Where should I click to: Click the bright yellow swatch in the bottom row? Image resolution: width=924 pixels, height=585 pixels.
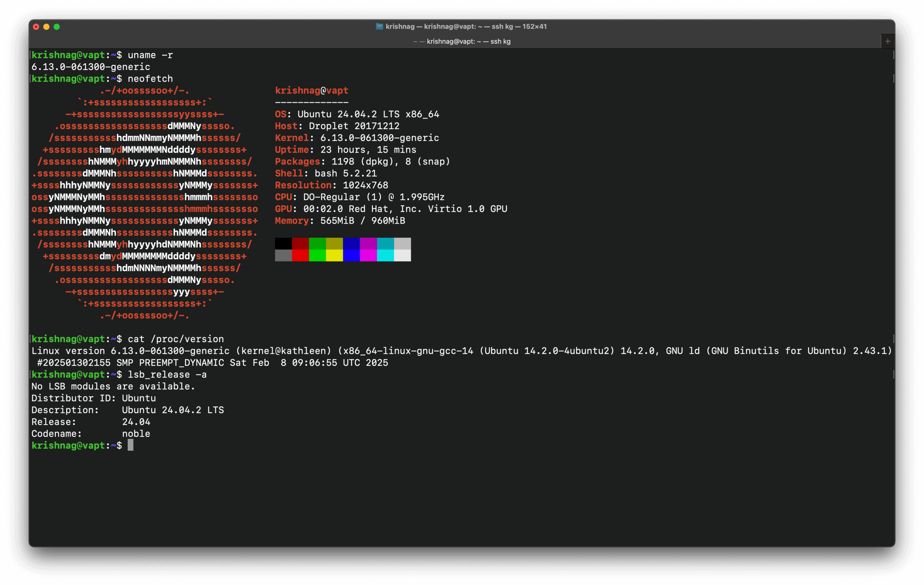[335, 255]
